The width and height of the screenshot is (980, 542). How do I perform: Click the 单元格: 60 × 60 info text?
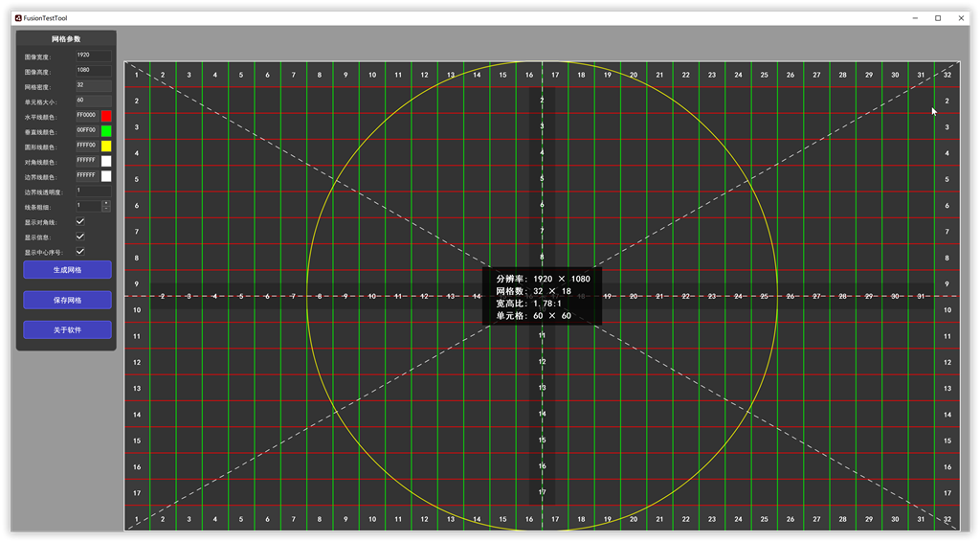click(x=534, y=316)
